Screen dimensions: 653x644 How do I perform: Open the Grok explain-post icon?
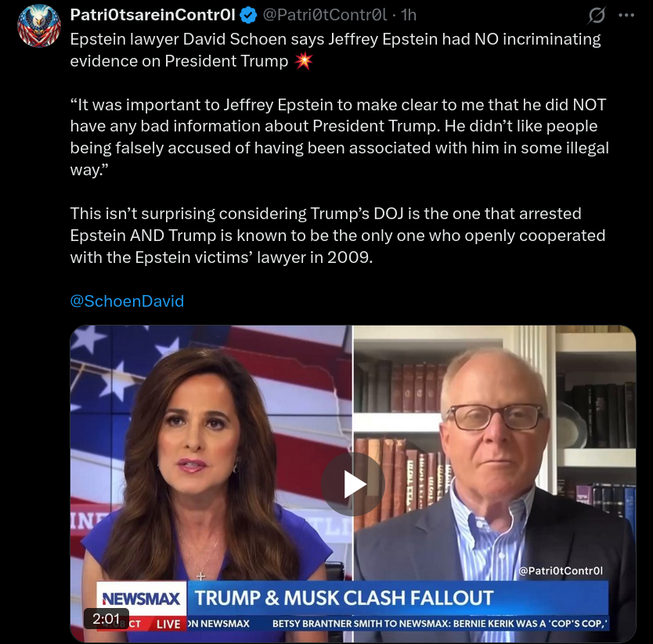pos(597,16)
